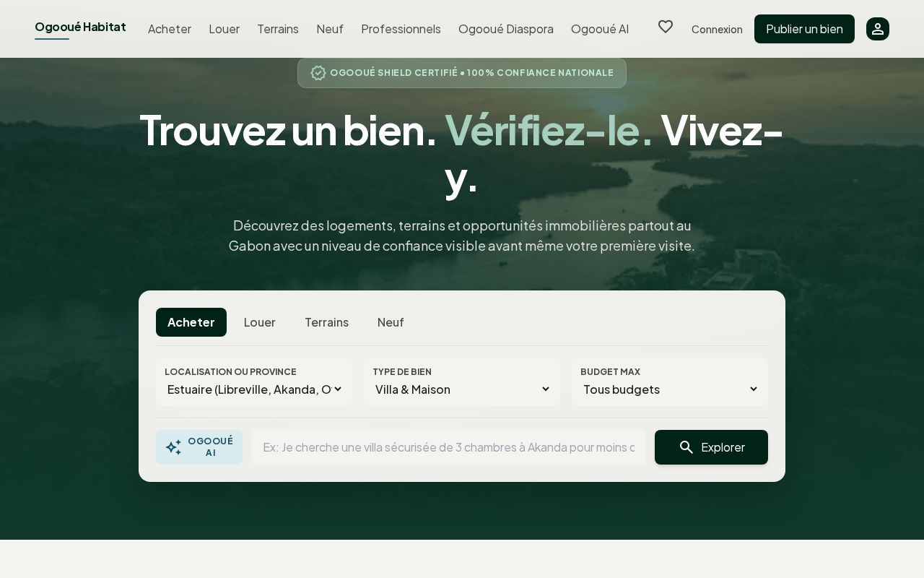Image resolution: width=924 pixels, height=578 pixels.
Task: Open the Professionnels navigation link
Action: 401,29
